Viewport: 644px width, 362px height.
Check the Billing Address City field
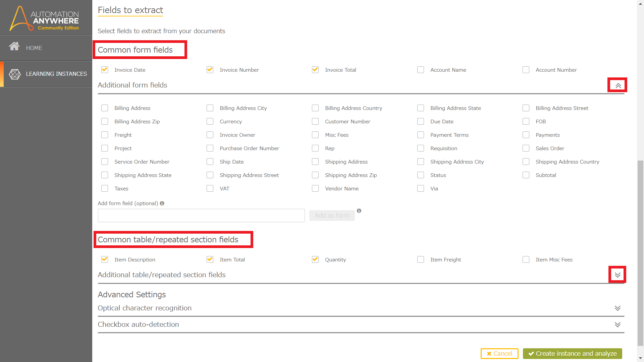210,108
